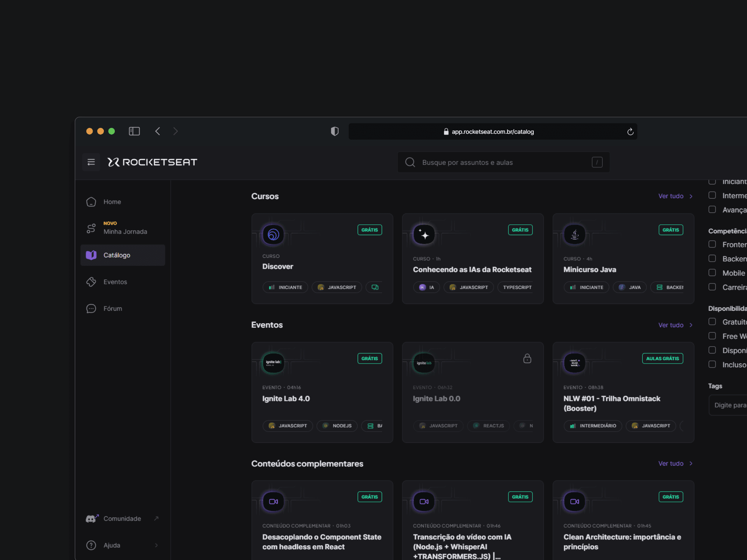The width and height of the screenshot is (747, 560).
Task: Click the video icon on Desacoplando card
Action: click(273, 502)
